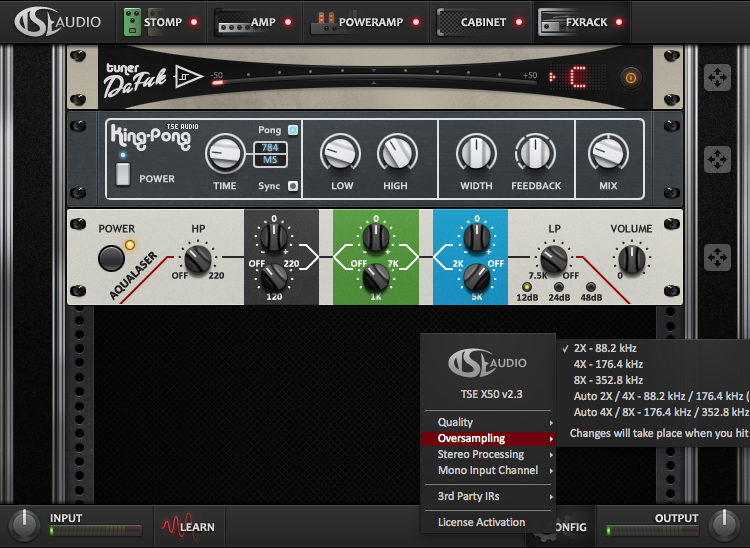This screenshot has width=750, height=548.
Task: Flip the King-Pong POWER switch
Action: pos(123,174)
